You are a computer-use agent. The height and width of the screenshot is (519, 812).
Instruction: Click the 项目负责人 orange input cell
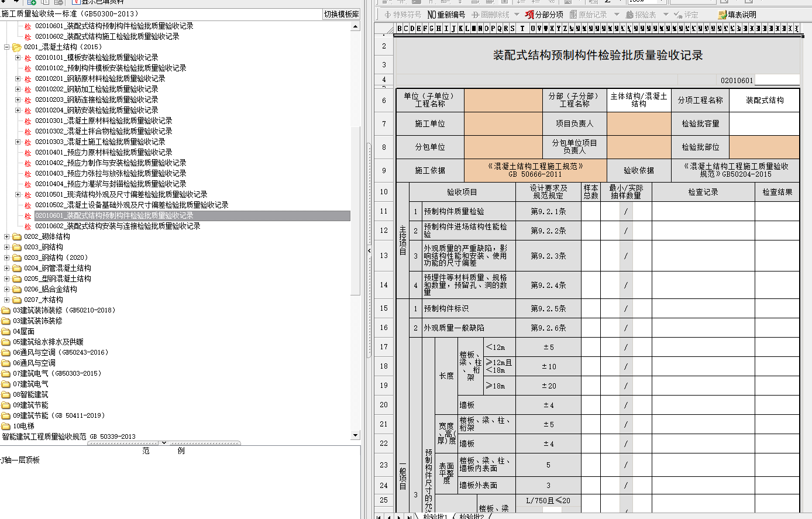pyautogui.click(x=639, y=123)
